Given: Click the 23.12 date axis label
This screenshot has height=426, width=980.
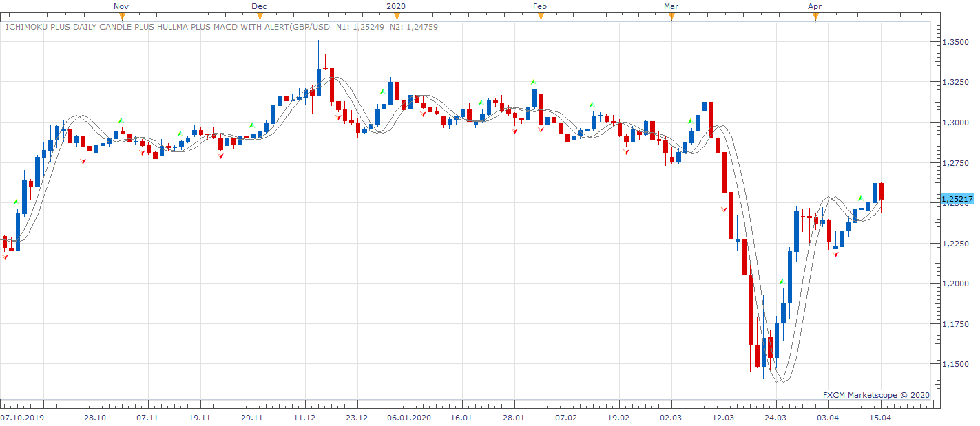Looking at the screenshot, I should [x=357, y=418].
